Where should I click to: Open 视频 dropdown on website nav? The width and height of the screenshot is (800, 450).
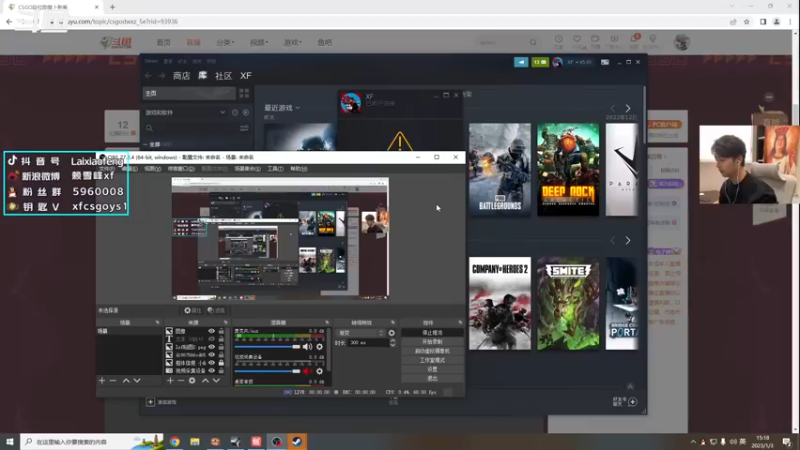tap(259, 42)
